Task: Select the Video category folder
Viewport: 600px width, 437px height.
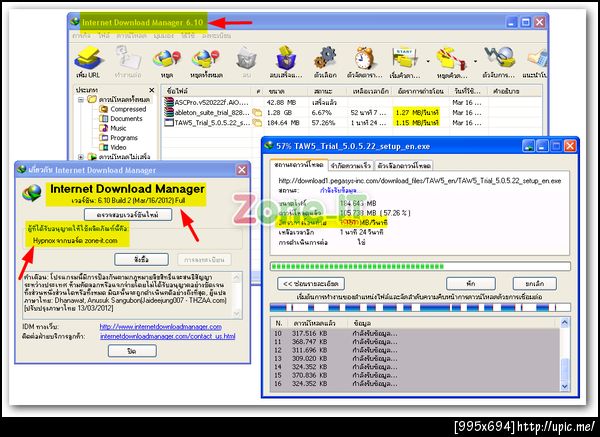Action: coord(113,147)
